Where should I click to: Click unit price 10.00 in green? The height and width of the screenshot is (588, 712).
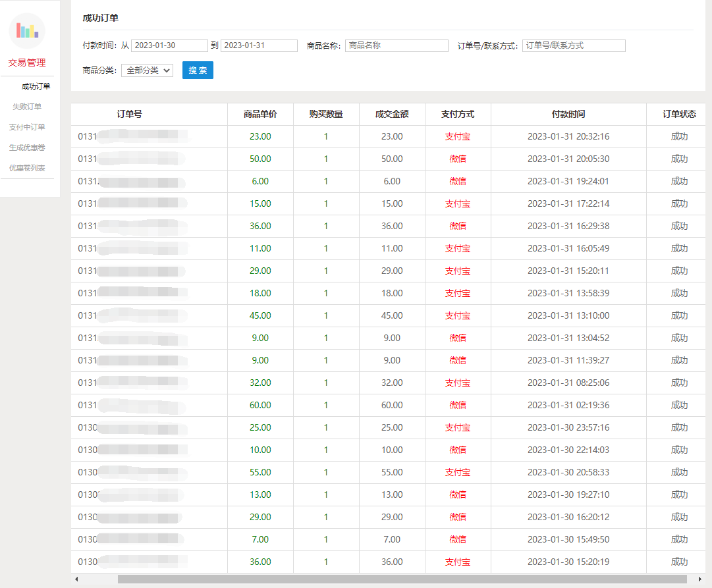260,450
